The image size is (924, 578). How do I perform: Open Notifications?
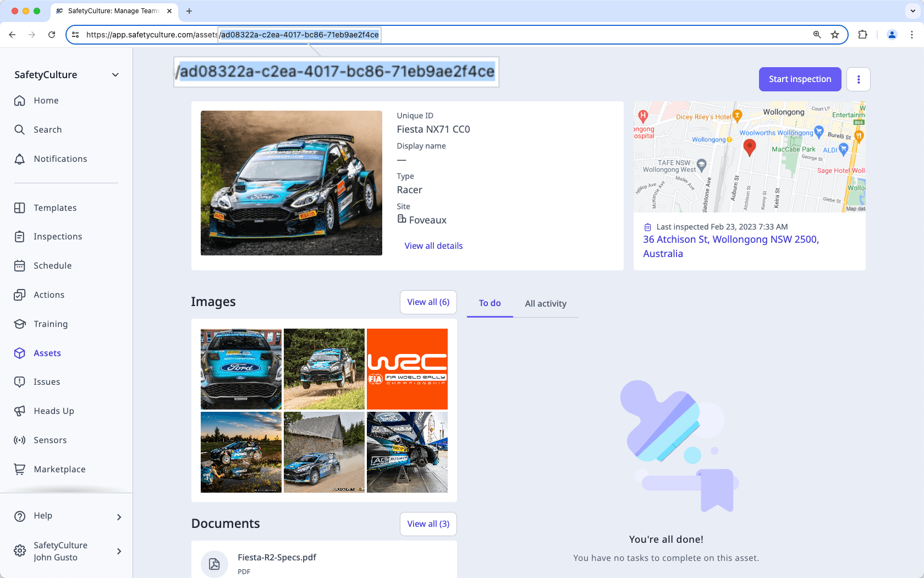click(59, 159)
